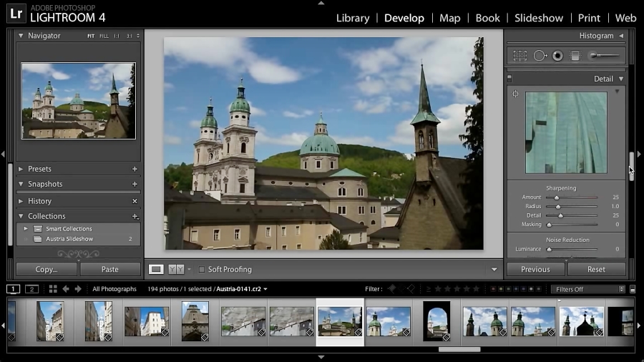Select the Red Eye Correction tool
Image resolution: width=644 pixels, height=362 pixels.
(x=557, y=55)
